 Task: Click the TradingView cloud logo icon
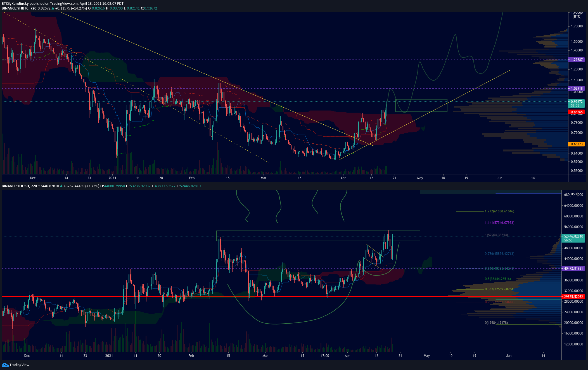(5, 365)
